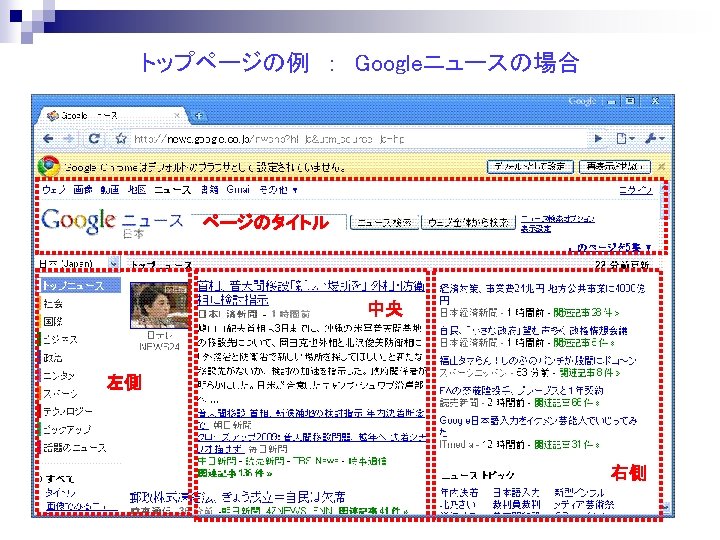Viewport: 720px width, 540px height.
Task: Open the 日本 (Japan) edition dropdown
Action: pyautogui.click(x=79, y=264)
